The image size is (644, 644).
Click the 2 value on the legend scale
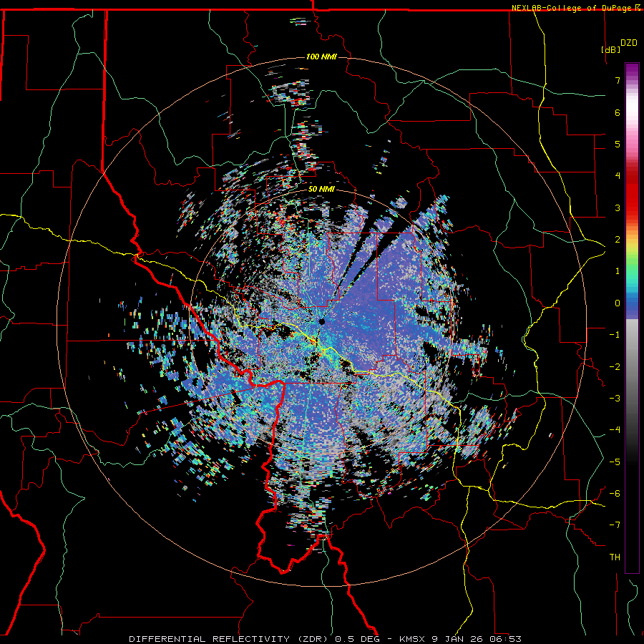(618, 240)
